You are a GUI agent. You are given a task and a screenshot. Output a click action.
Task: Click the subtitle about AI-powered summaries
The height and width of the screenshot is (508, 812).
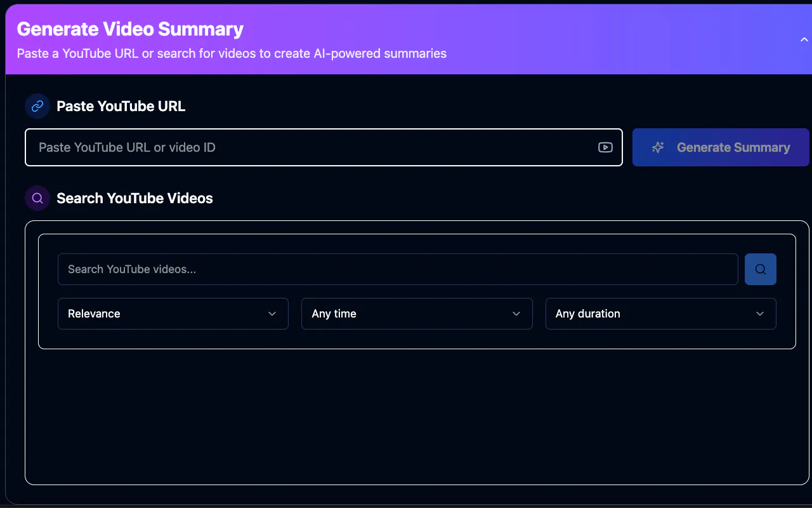232,53
